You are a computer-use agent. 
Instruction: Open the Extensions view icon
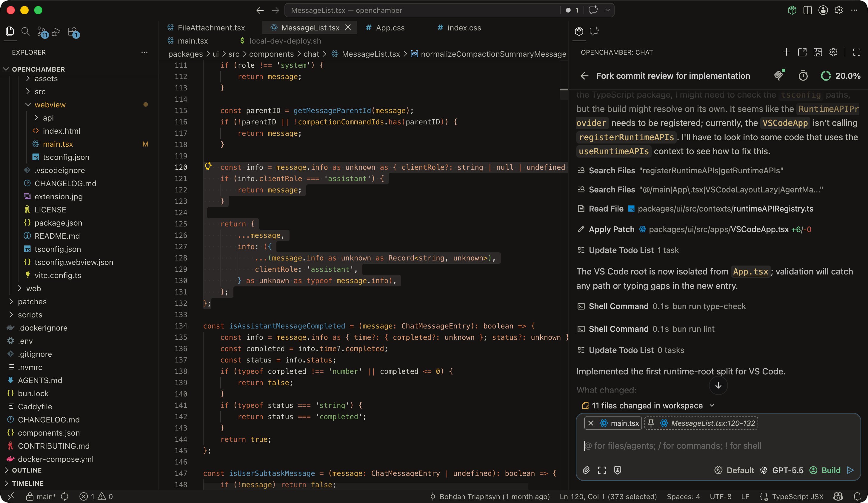(x=73, y=32)
